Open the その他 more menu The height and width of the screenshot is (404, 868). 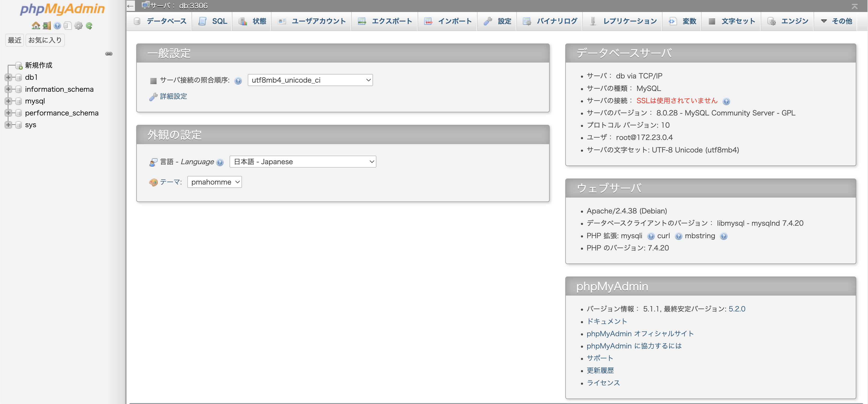tap(836, 21)
